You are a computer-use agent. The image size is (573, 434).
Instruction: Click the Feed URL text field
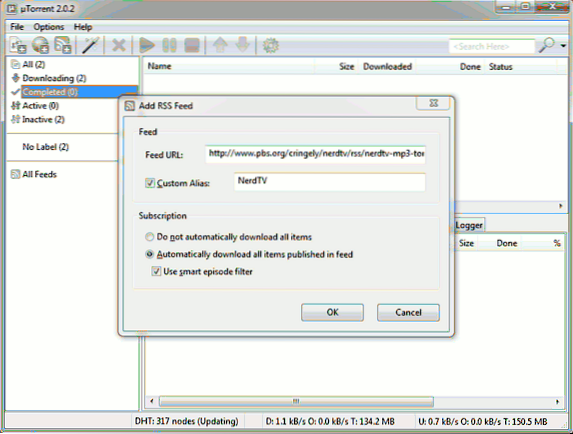pos(315,154)
